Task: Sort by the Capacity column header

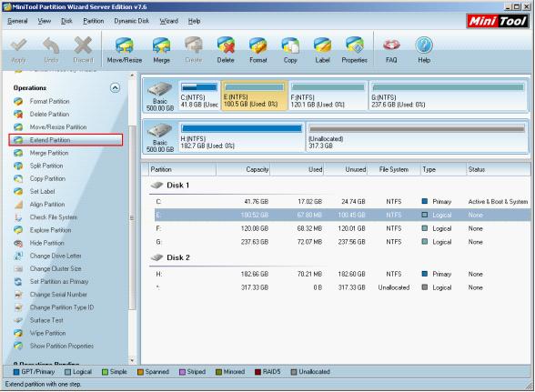Action: pyautogui.click(x=243, y=169)
